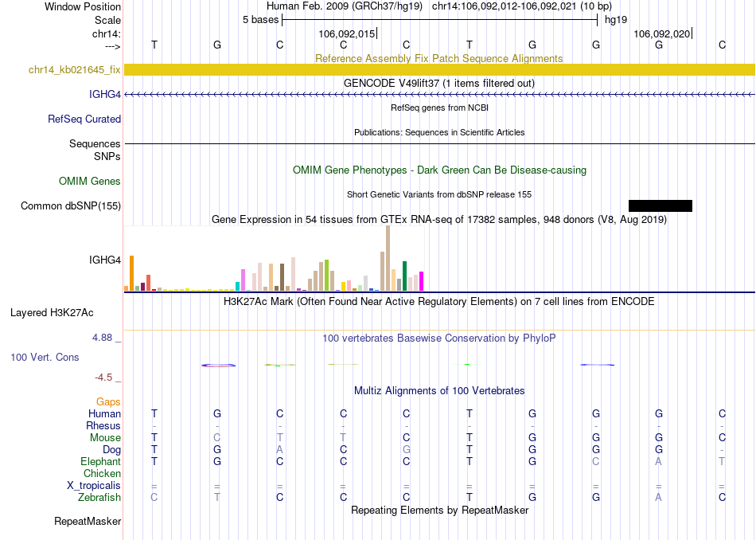Click Publications Sequences in Scientific Articles title
This screenshot has width=756, height=540.
(x=439, y=132)
